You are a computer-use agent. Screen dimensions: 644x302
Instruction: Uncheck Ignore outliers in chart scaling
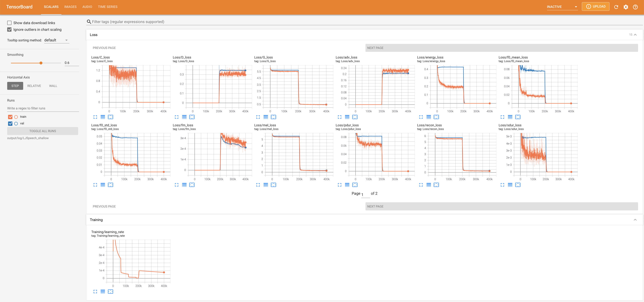click(x=10, y=30)
